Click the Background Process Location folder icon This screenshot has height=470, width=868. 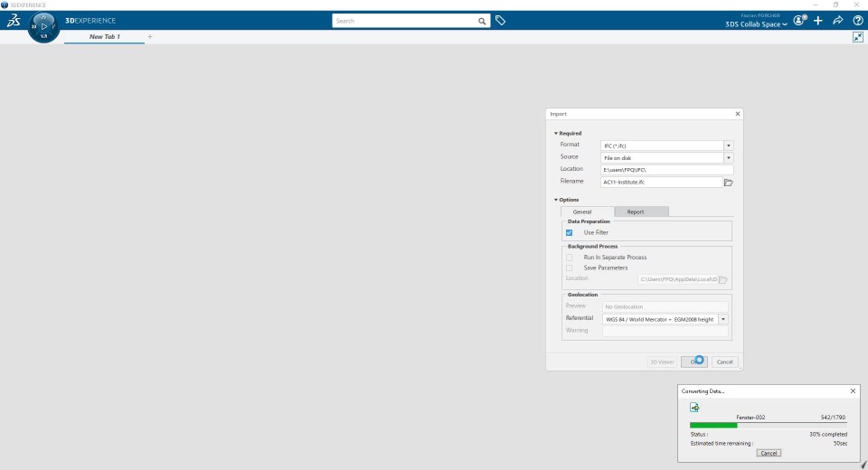coord(723,279)
